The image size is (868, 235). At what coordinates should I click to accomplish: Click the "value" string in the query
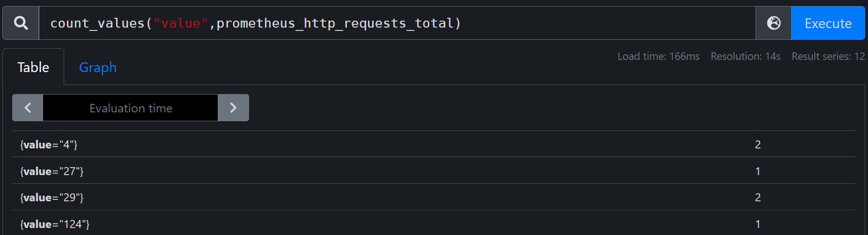coord(180,23)
